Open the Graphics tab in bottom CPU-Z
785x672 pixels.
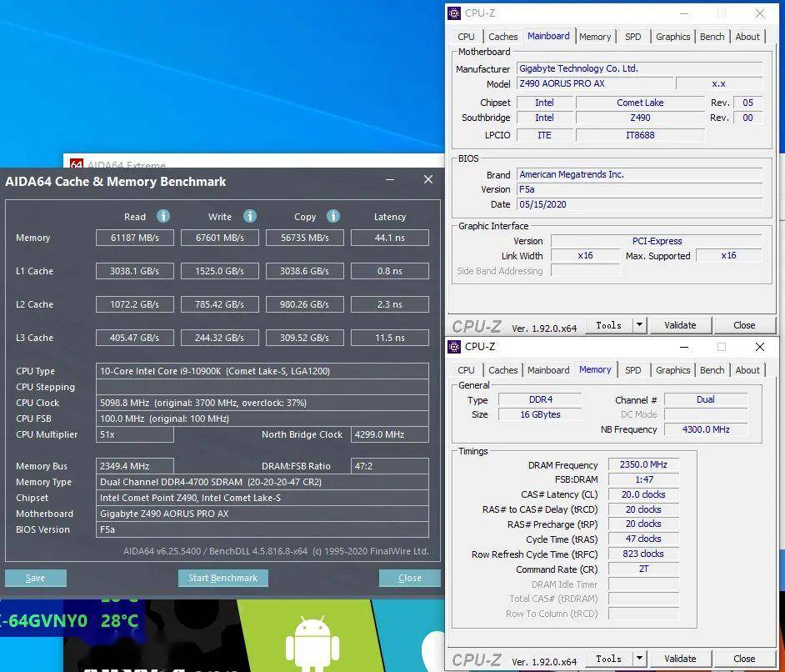click(672, 370)
